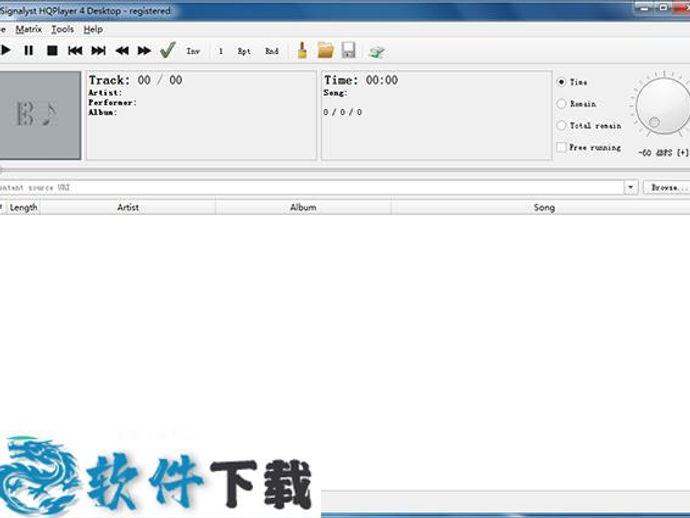Stop playback with the Stop button
This screenshot has width=690, height=518.
(52, 51)
